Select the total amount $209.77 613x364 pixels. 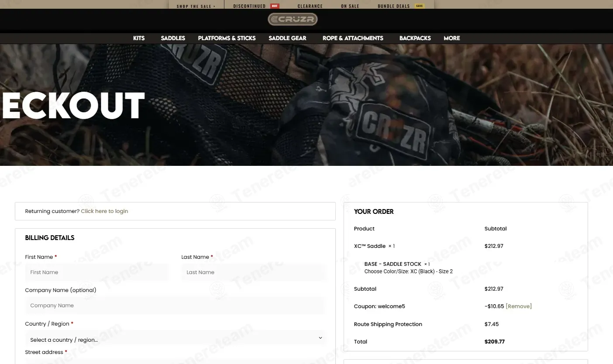pyautogui.click(x=495, y=342)
